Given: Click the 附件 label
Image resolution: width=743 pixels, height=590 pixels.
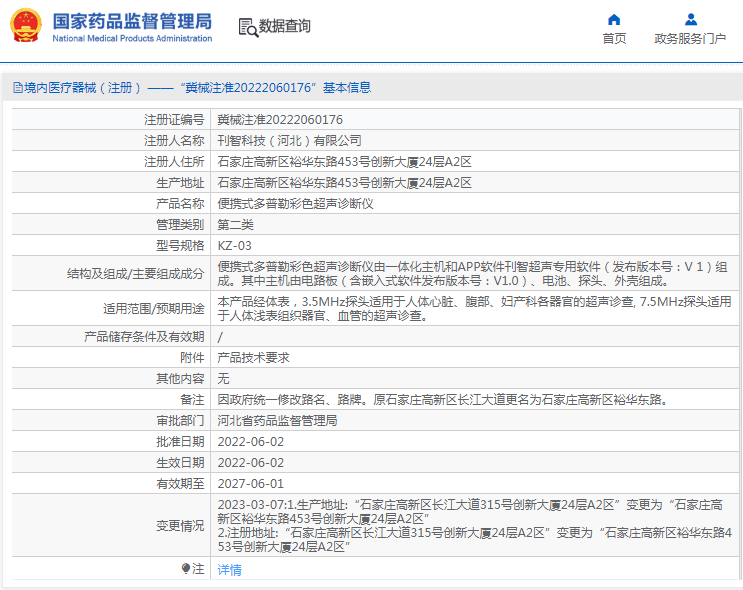Looking at the screenshot, I should tap(192, 358).
